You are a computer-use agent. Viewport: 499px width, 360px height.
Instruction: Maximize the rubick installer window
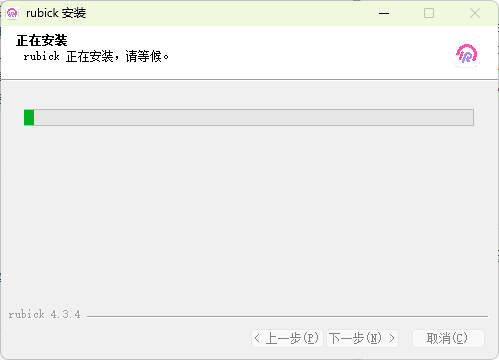[x=429, y=13]
